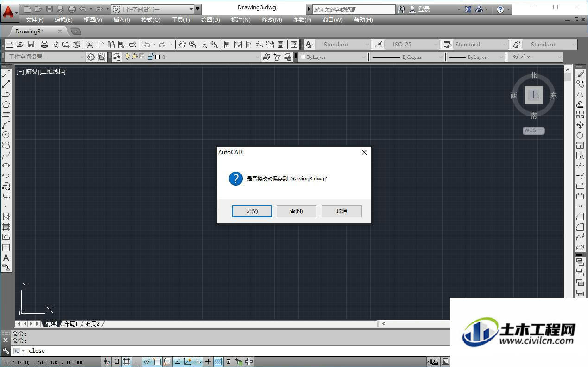Select the Circle drawing tool
Screen dimensions: 588x367
6,135
